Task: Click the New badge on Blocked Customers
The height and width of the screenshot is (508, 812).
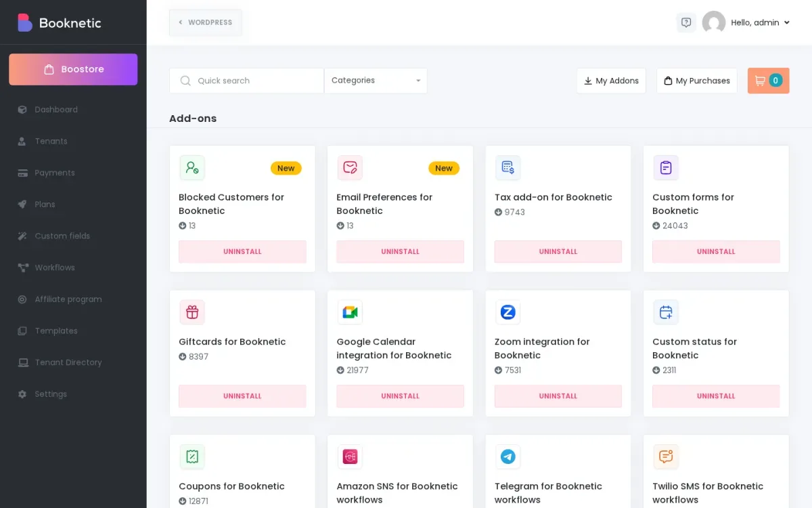Action: (286, 168)
